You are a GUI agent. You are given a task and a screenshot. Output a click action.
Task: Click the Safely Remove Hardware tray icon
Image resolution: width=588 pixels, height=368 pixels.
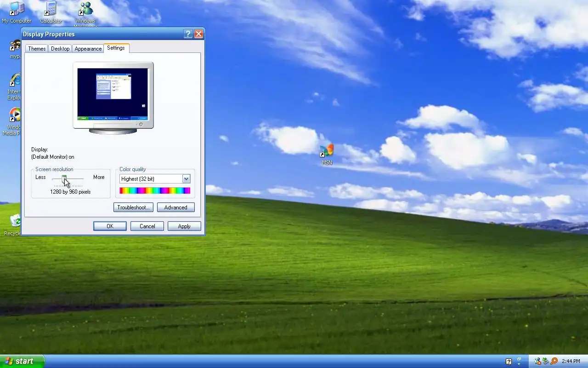pos(546,361)
